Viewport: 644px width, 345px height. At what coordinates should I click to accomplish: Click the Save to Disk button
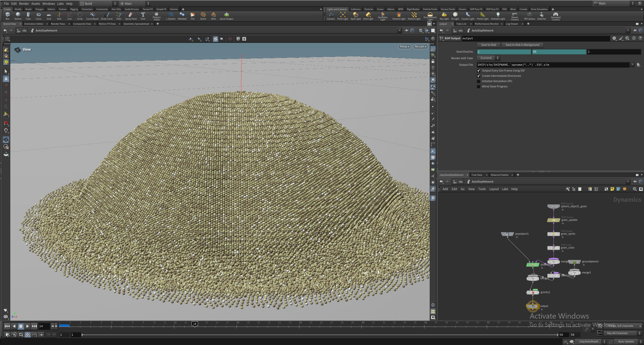[488, 45]
